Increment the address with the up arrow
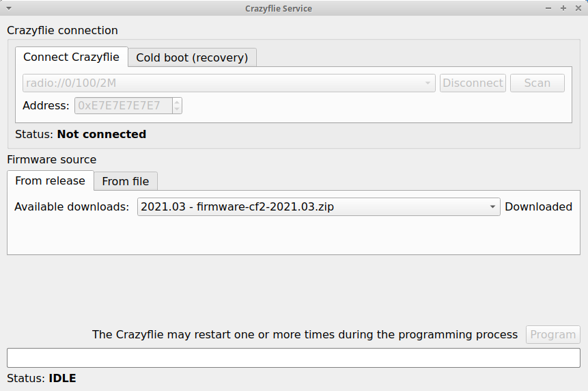588x391 pixels. 177,103
